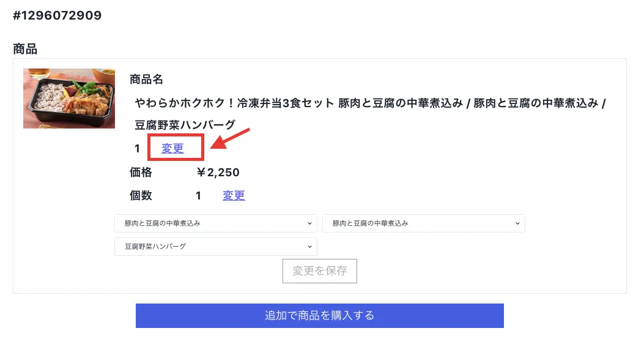Click the 価格 label
The image size is (644, 339).
click(x=141, y=173)
